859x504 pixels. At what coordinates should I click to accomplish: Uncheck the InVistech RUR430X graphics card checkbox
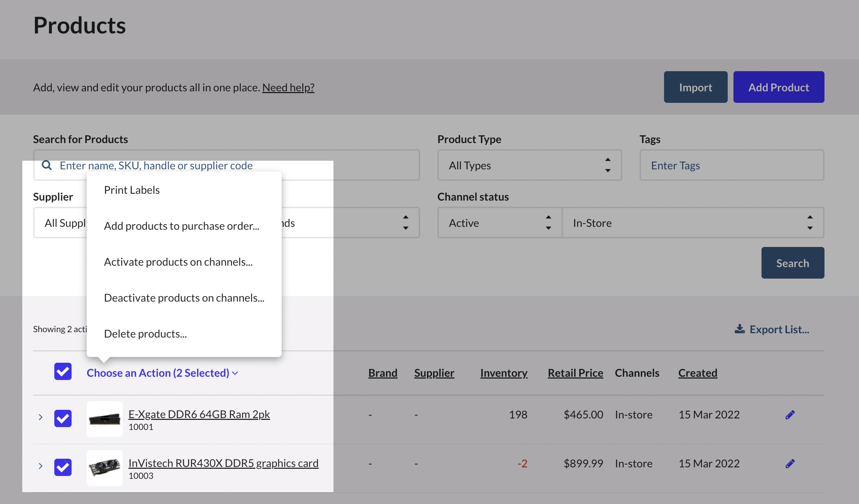click(63, 467)
